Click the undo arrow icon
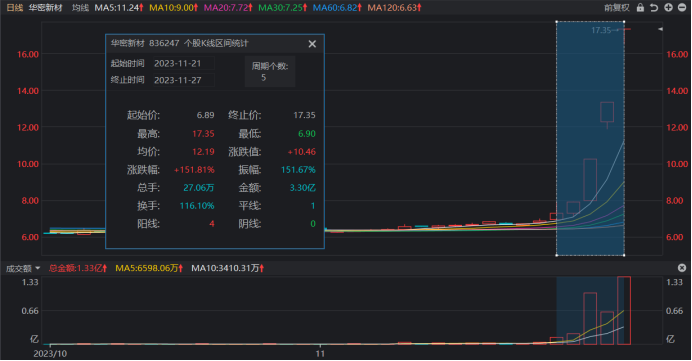 (x=654, y=8)
